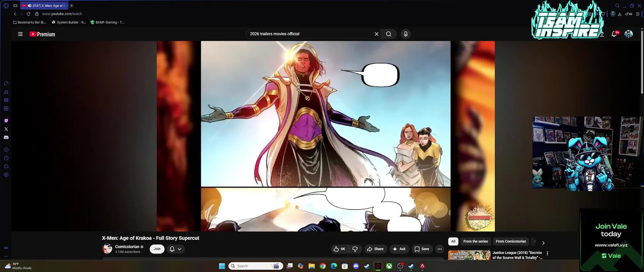The image size is (644, 272).
Task: Open the weather widget 35°F
Action: point(18,266)
